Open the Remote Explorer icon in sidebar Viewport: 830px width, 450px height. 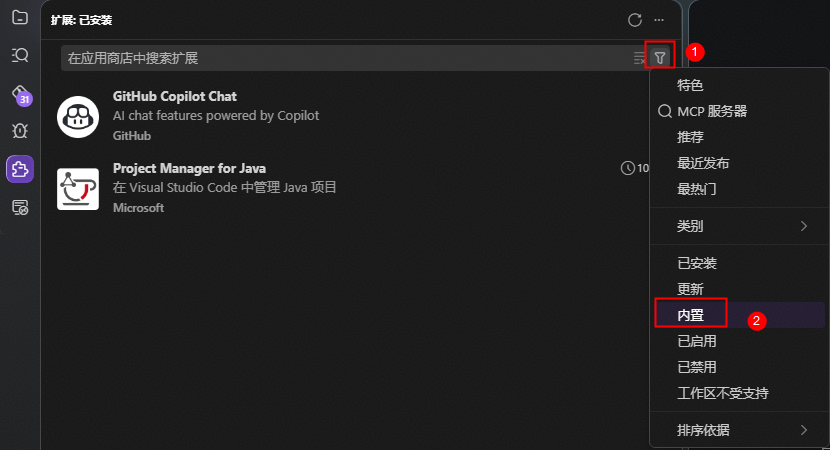click(20, 208)
